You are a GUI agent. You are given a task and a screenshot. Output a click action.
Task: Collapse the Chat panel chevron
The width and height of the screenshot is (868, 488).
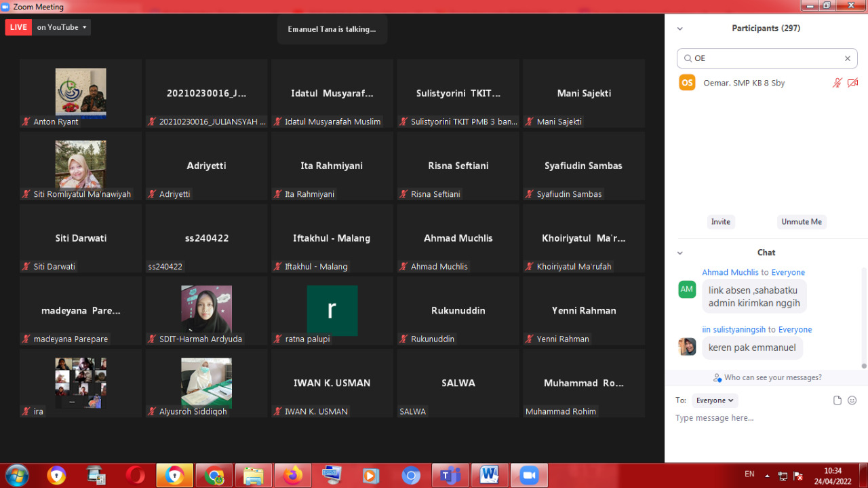680,252
